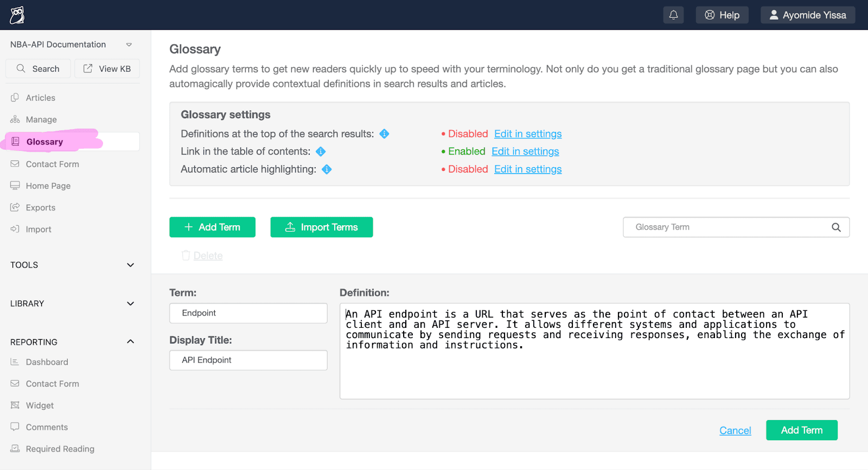Click info icon beside search results definitions

click(x=384, y=134)
